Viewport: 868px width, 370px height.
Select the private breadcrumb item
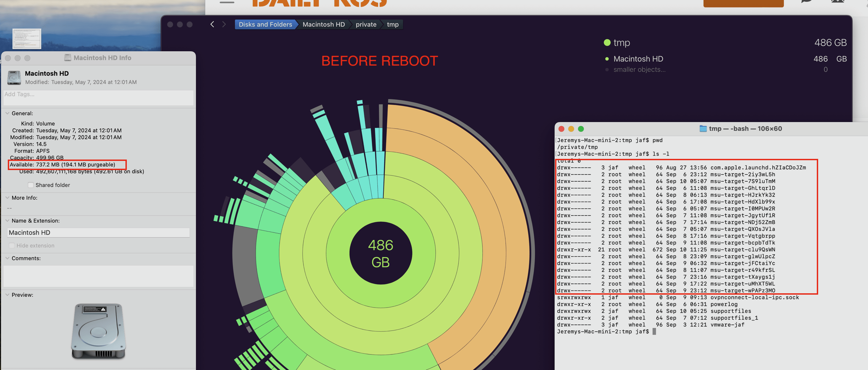366,24
